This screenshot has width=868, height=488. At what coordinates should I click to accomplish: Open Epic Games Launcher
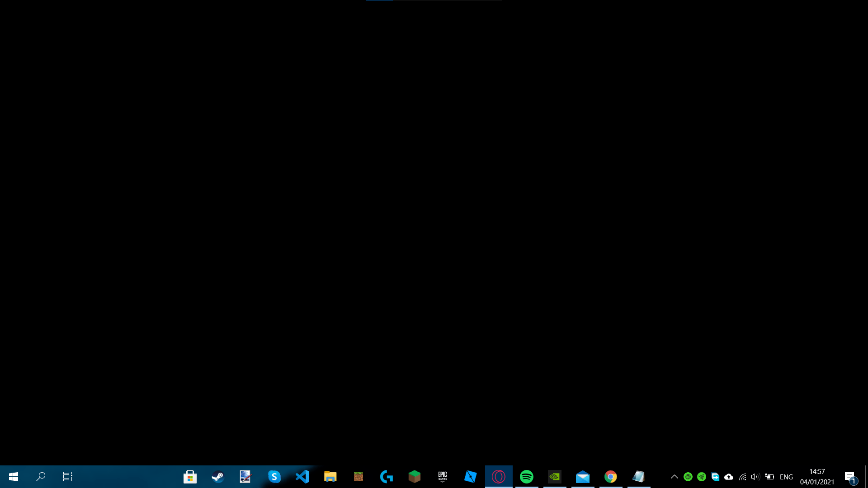(442, 477)
